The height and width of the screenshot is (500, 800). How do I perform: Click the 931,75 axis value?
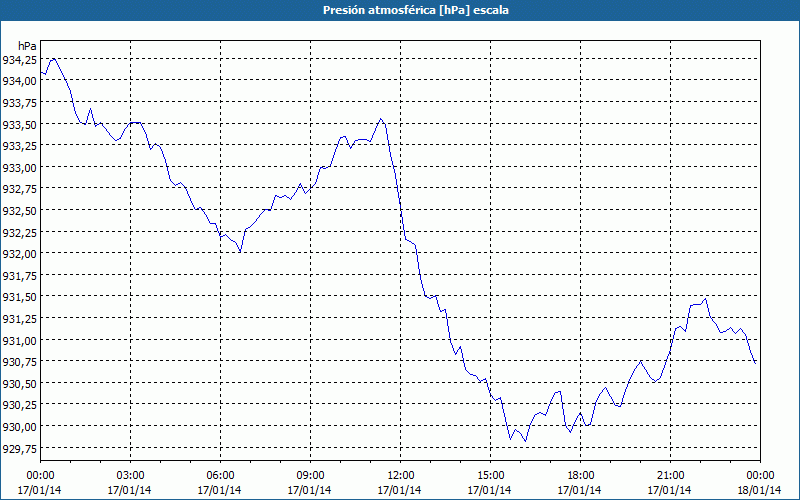pos(19,276)
